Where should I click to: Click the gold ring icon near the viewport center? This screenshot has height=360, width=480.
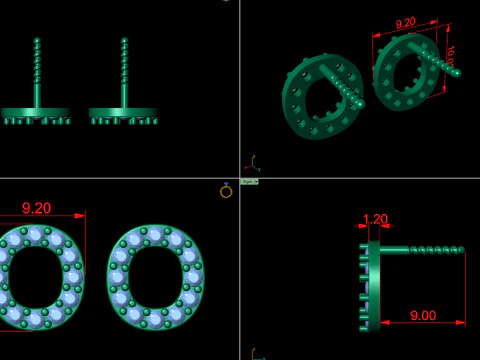226,191
